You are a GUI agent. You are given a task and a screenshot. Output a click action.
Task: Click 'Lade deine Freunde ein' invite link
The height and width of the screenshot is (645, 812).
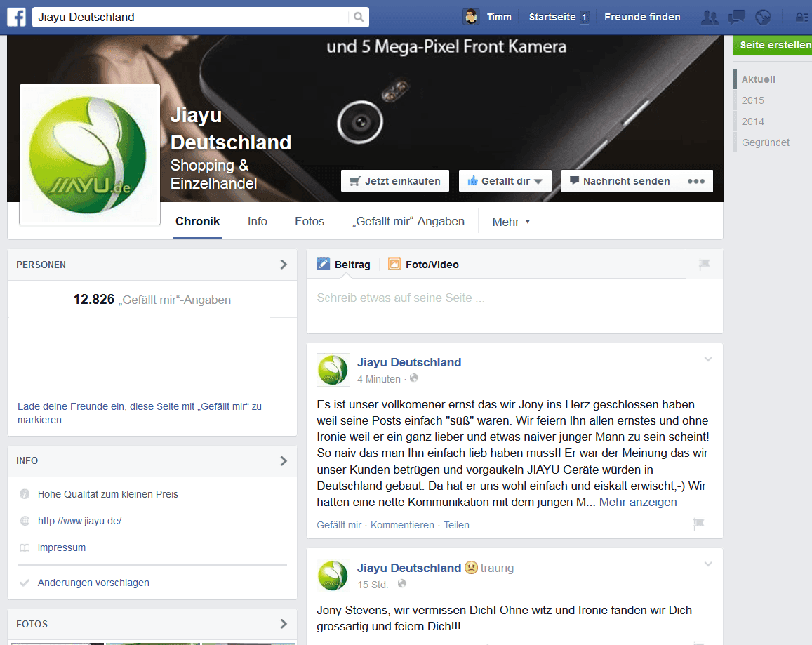pos(139,413)
